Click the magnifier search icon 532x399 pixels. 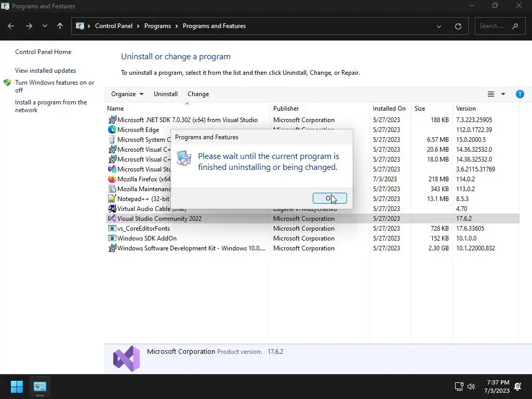coord(515,26)
